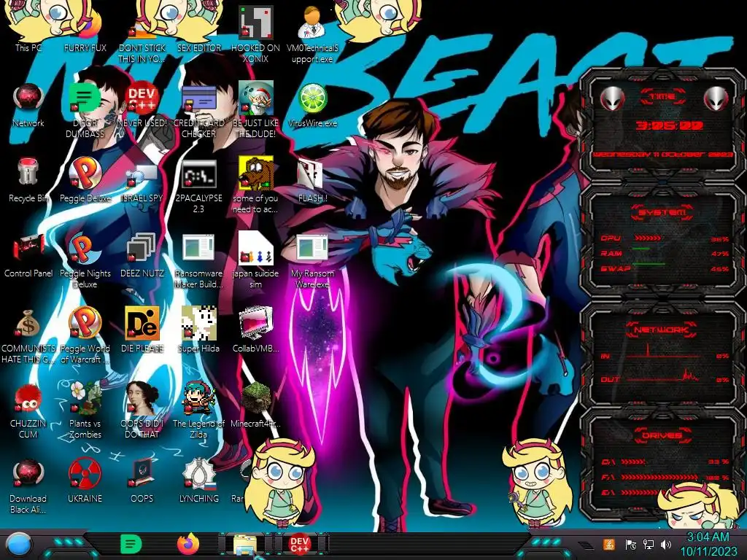The width and height of the screenshot is (747, 560).
Task: Open the FURRY FUX Firefox shortcut
Action: click(85, 28)
